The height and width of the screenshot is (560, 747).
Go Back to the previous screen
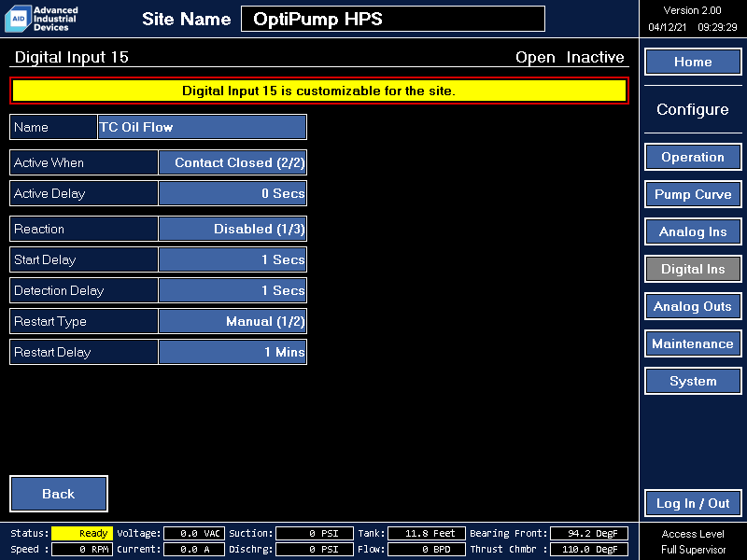tap(59, 494)
